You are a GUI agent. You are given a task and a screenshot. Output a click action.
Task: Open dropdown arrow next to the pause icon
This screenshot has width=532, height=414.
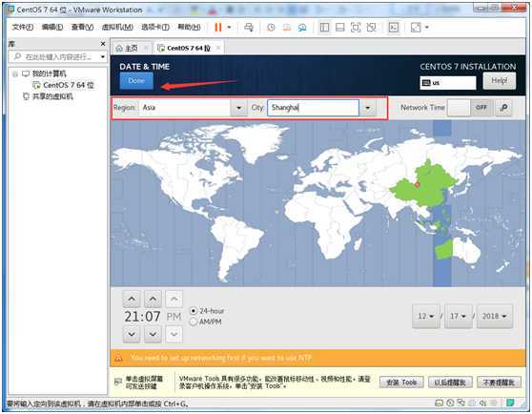coord(229,28)
